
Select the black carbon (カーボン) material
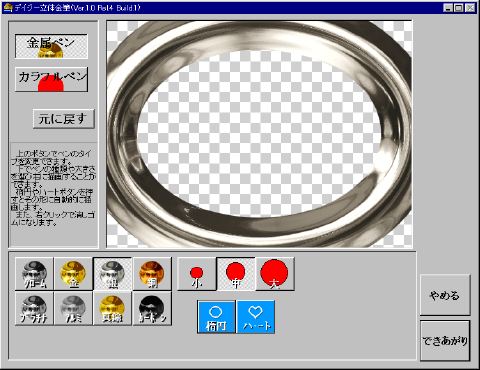point(152,308)
